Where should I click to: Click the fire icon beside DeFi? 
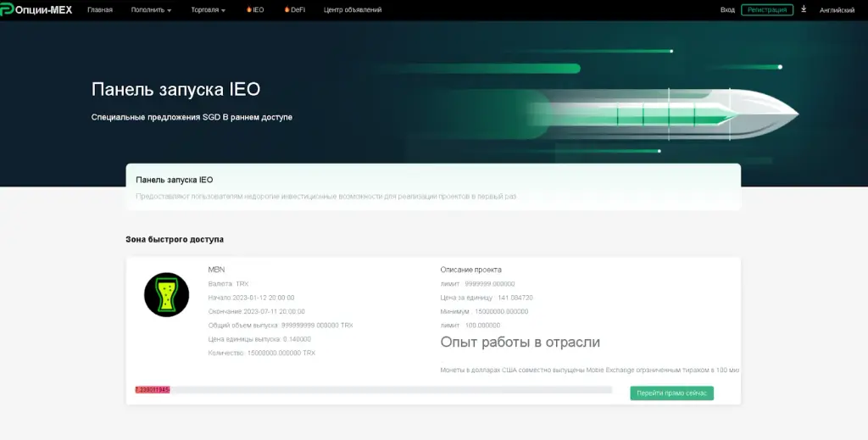click(287, 9)
